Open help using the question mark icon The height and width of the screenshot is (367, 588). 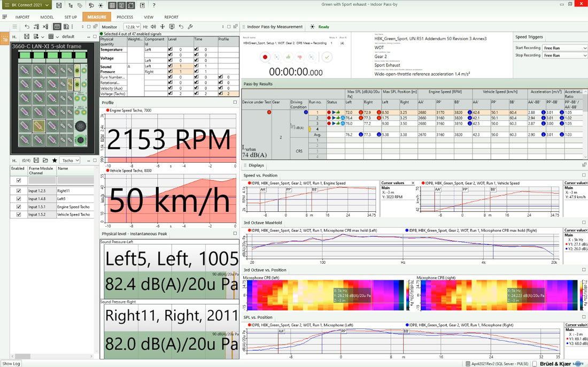pos(154,6)
